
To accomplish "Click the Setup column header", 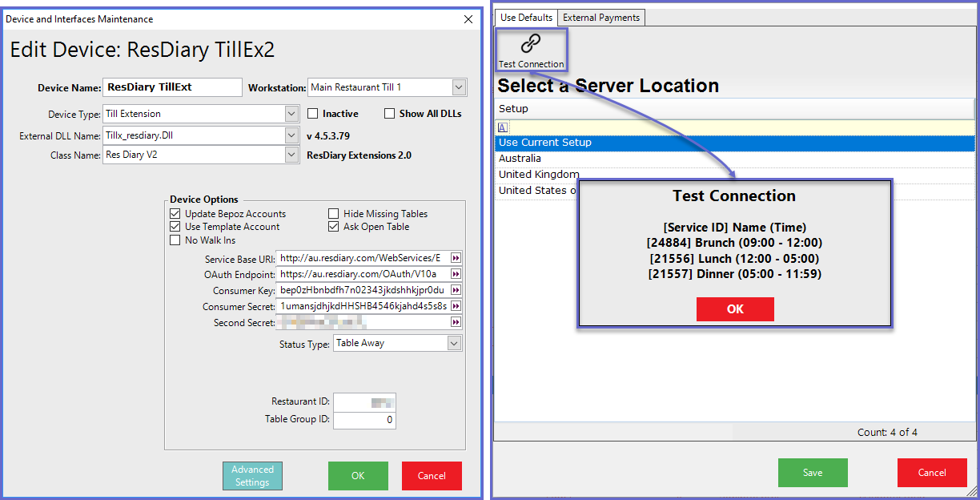I will click(x=734, y=109).
